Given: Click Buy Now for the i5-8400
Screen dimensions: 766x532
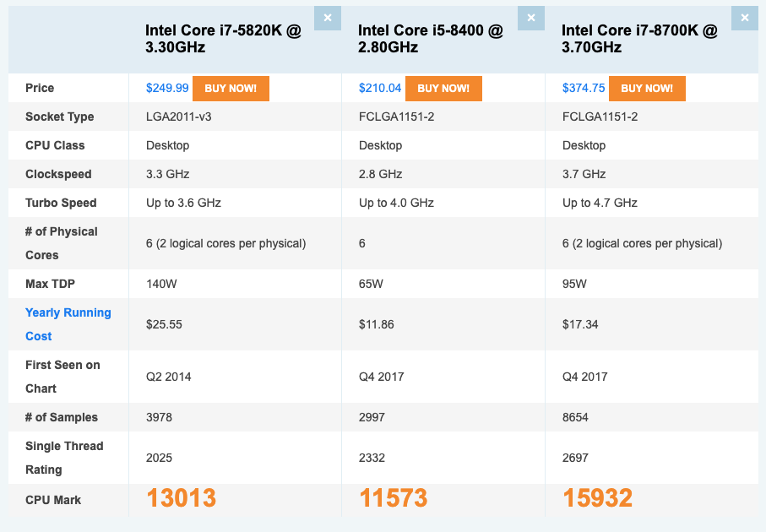Looking at the screenshot, I should (x=443, y=88).
